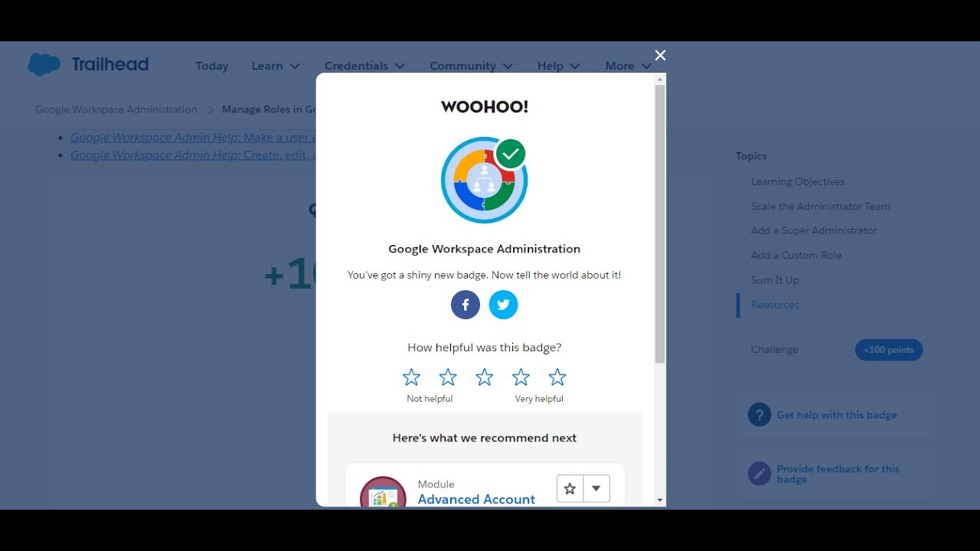
Task: Open dropdown next to favorite star
Action: tap(596, 489)
